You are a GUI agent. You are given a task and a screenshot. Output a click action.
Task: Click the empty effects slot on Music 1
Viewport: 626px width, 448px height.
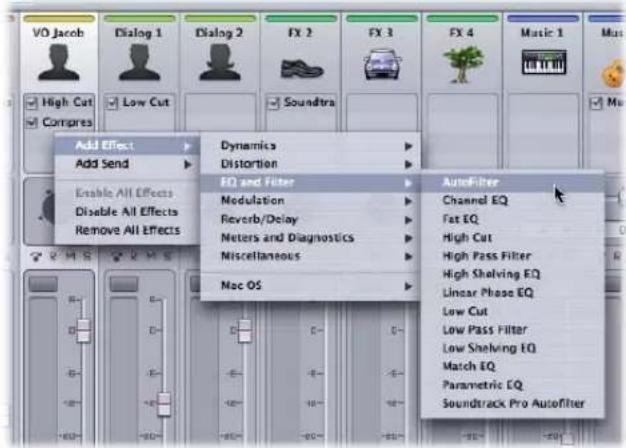click(543, 131)
